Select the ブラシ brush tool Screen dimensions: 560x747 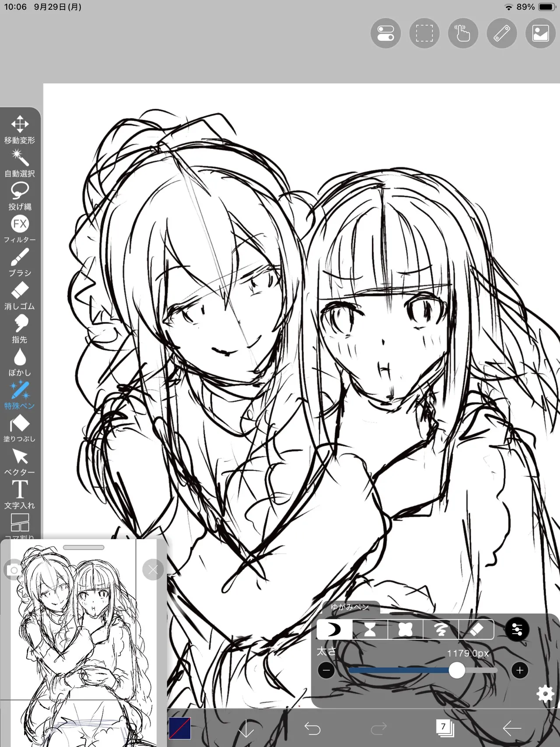(20, 263)
